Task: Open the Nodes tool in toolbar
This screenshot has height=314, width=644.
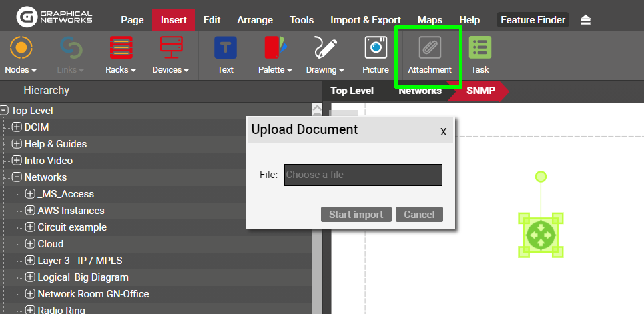Action: (x=21, y=49)
